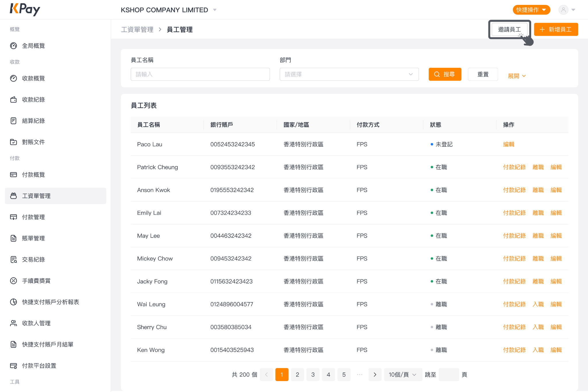This screenshot has width=588, height=392.
Task: Click the 收款人管理 people icon
Action: click(13, 323)
